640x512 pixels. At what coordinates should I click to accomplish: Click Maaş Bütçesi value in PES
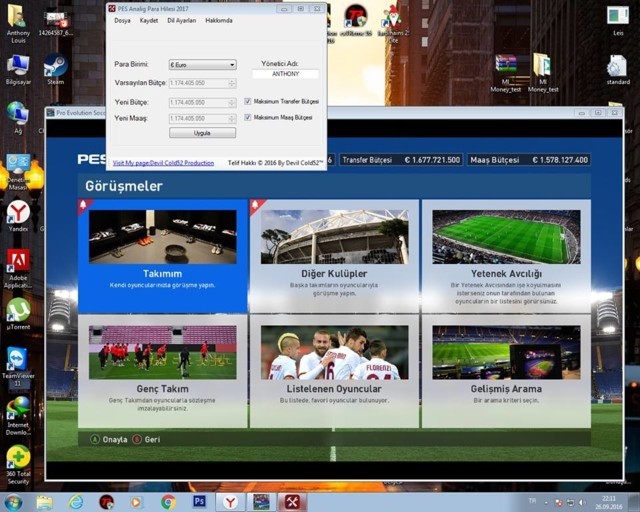(560, 160)
